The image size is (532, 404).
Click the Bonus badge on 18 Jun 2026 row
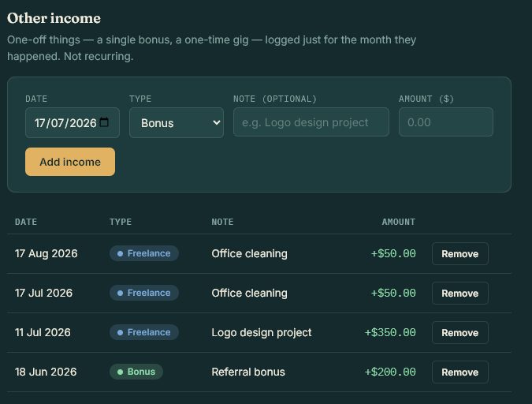point(136,372)
